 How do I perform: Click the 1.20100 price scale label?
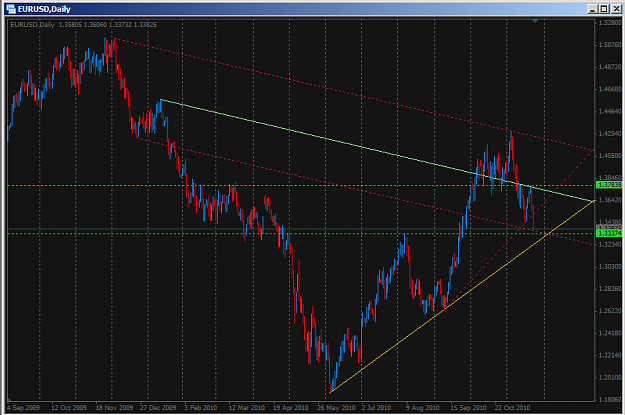[x=610, y=377]
